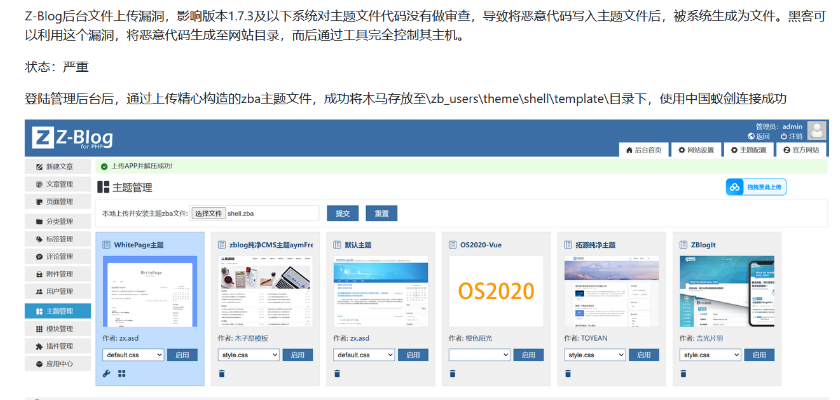
Task: Click trash icon under OS2020-Vue theme
Action: (452, 374)
